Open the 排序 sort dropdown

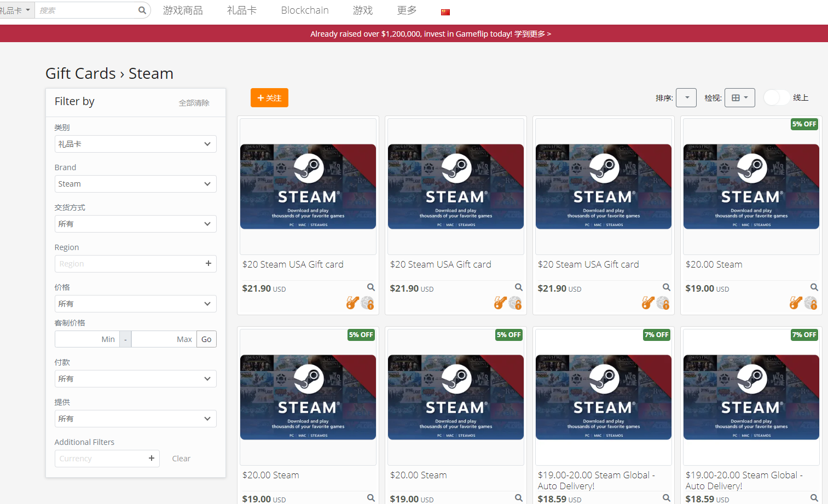(686, 98)
